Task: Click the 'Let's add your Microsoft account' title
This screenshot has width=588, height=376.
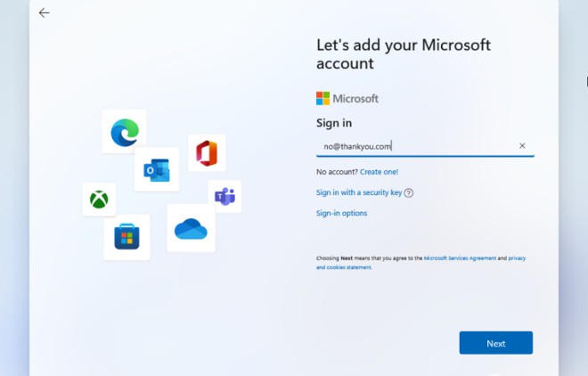Action: click(x=404, y=54)
